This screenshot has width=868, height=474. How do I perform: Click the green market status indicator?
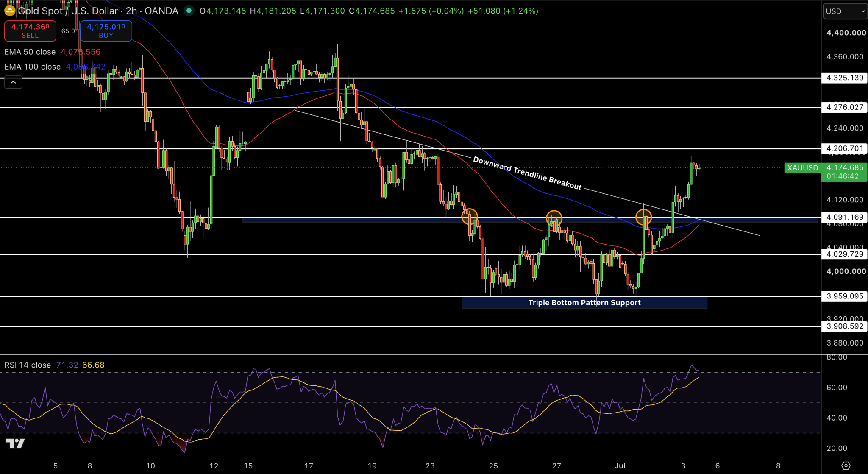tap(189, 11)
